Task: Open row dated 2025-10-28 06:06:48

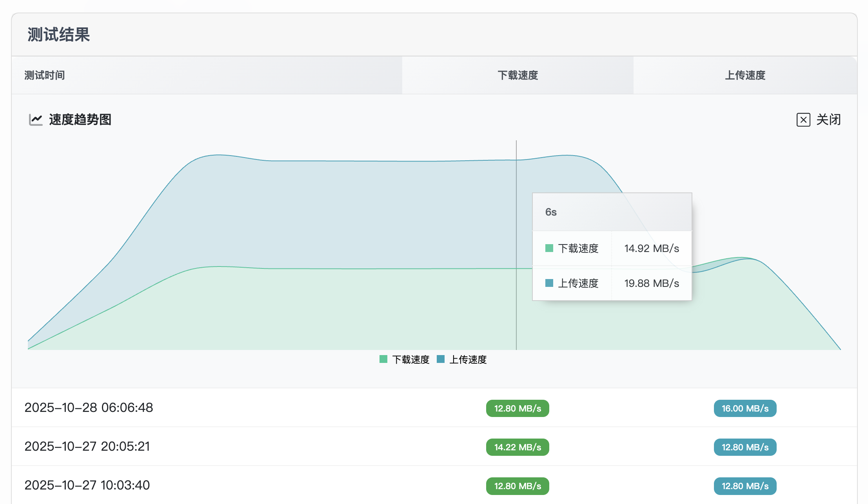Action: click(x=89, y=408)
